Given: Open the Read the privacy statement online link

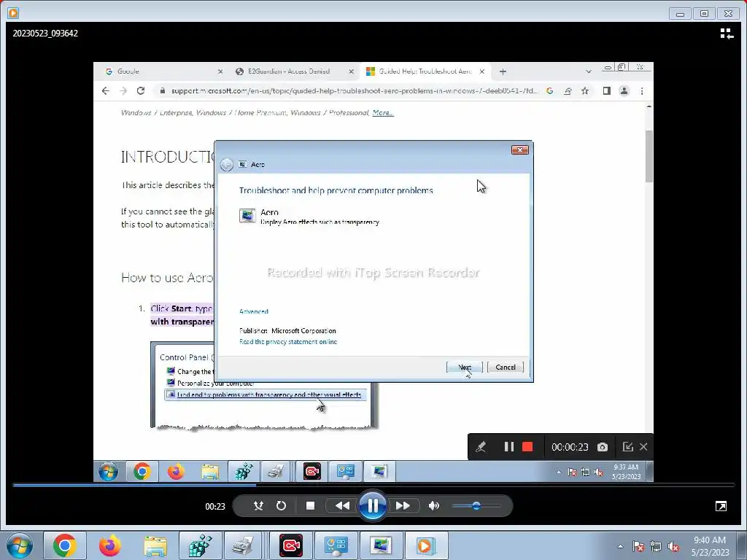Looking at the screenshot, I should click(x=288, y=342).
